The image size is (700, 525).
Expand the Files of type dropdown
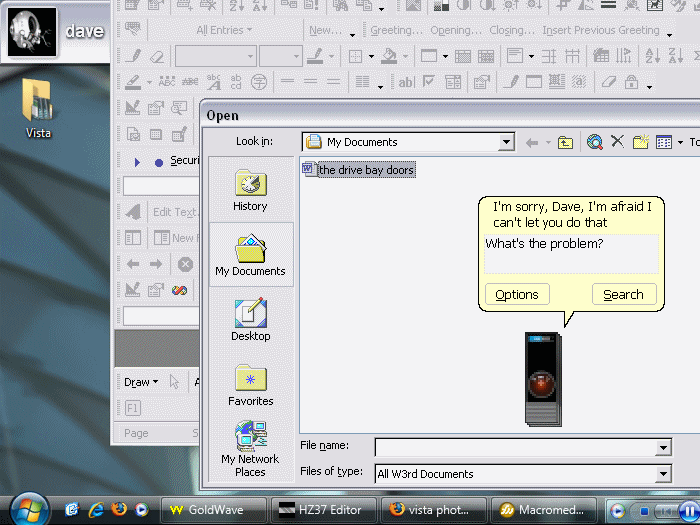point(663,474)
